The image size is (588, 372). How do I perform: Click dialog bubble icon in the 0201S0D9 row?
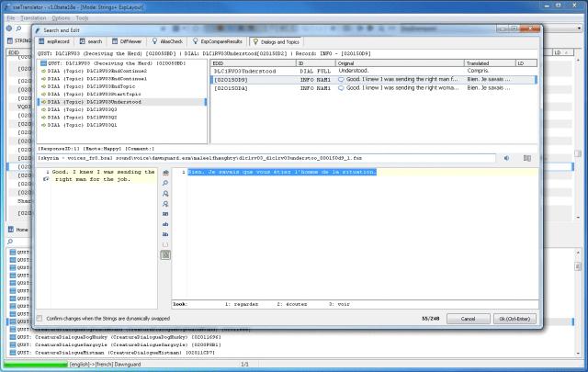tap(341, 80)
